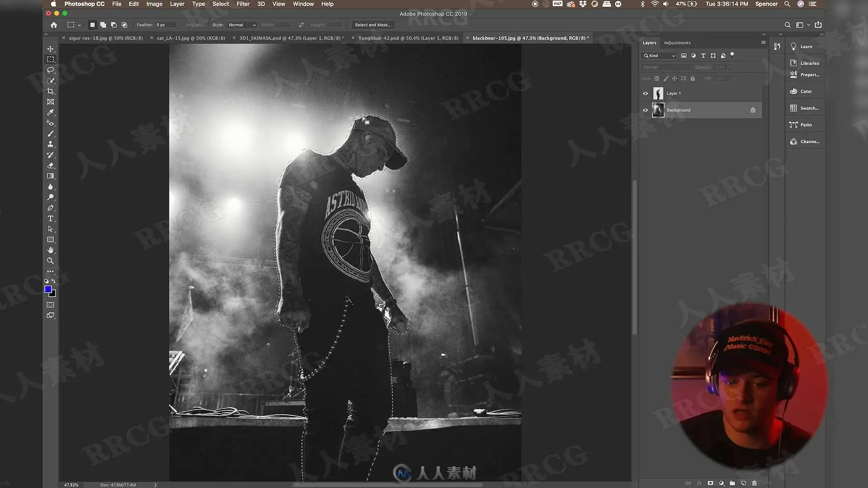Open the Select menu
The width and height of the screenshot is (868, 488).
pos(221,4)
